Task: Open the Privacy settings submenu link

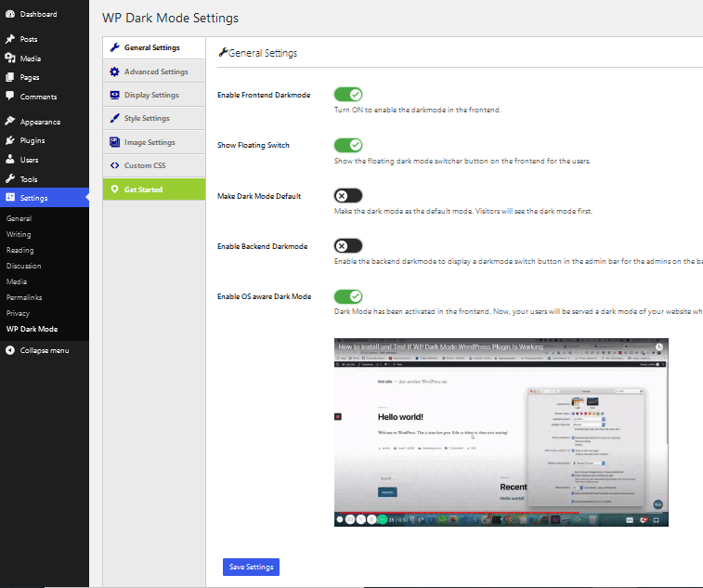Action: click(x=18, y=313)
